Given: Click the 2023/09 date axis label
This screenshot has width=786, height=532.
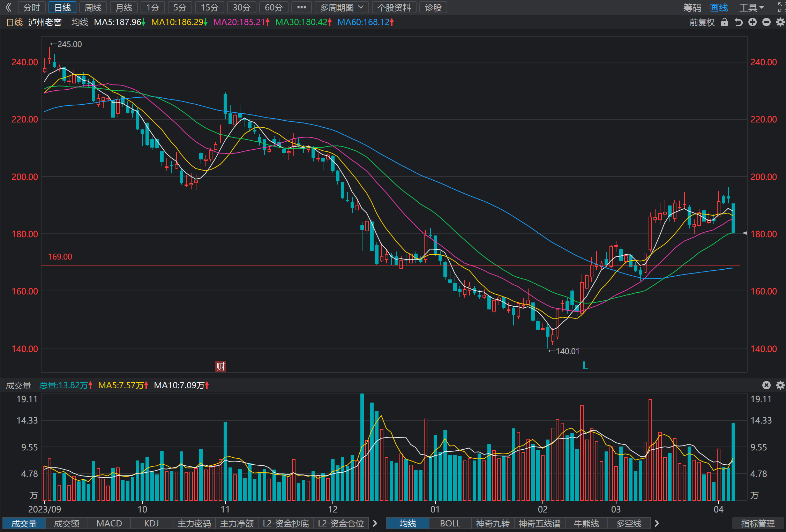Looking at the screenshot, I should [x=45, y=509].
